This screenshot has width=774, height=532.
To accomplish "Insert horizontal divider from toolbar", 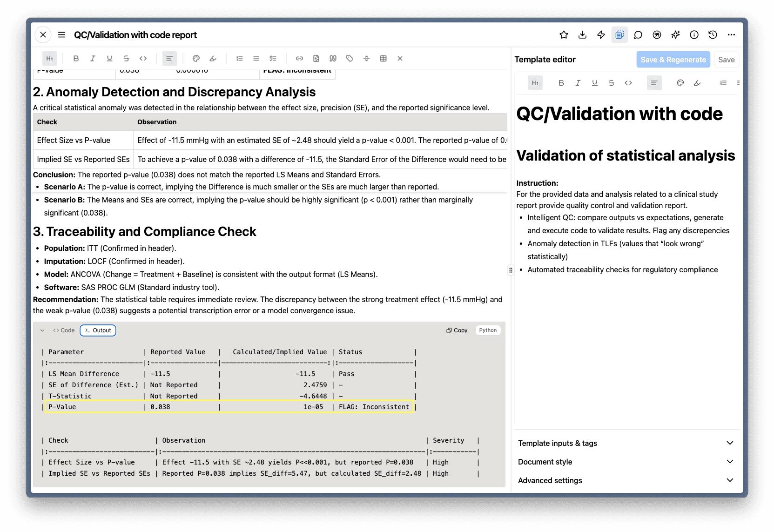I will 366,59.
